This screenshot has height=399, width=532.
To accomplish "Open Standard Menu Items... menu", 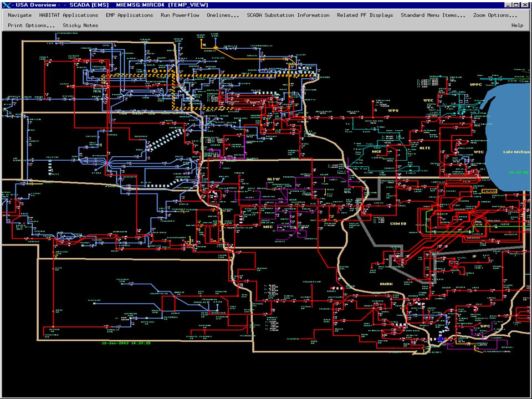I will tap(433, 16).
